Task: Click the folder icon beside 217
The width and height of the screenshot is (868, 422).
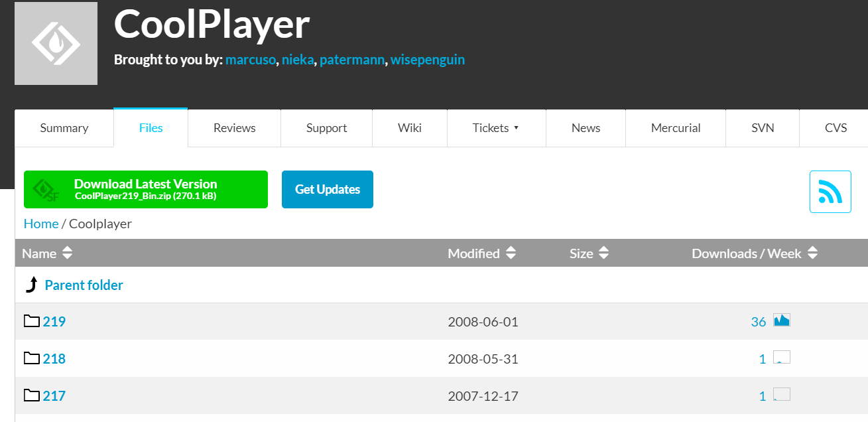Action: 32,395
